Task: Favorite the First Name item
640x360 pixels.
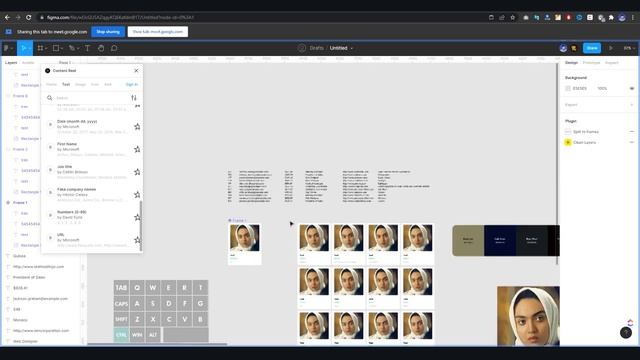Action: pos(137,149)
